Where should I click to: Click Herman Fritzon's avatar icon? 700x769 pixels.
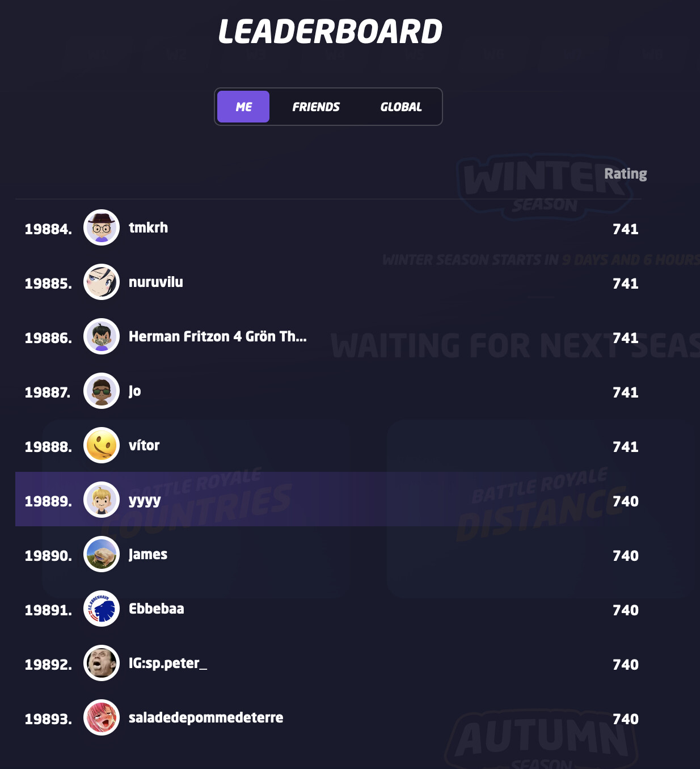point(102,336)
